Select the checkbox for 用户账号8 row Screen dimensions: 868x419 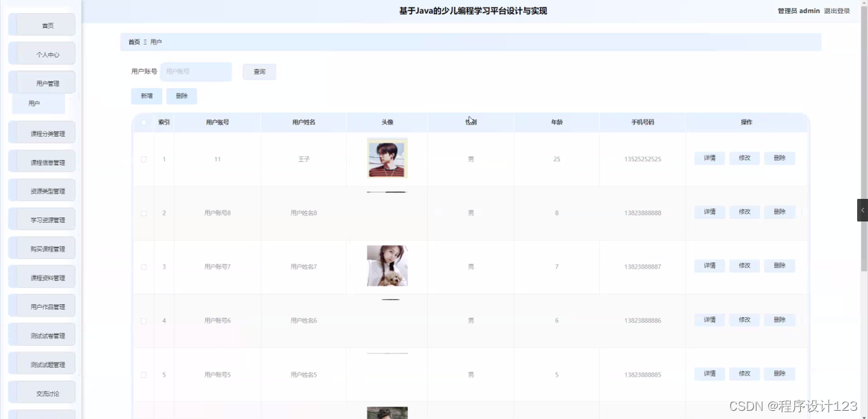[x=144, y=213]
